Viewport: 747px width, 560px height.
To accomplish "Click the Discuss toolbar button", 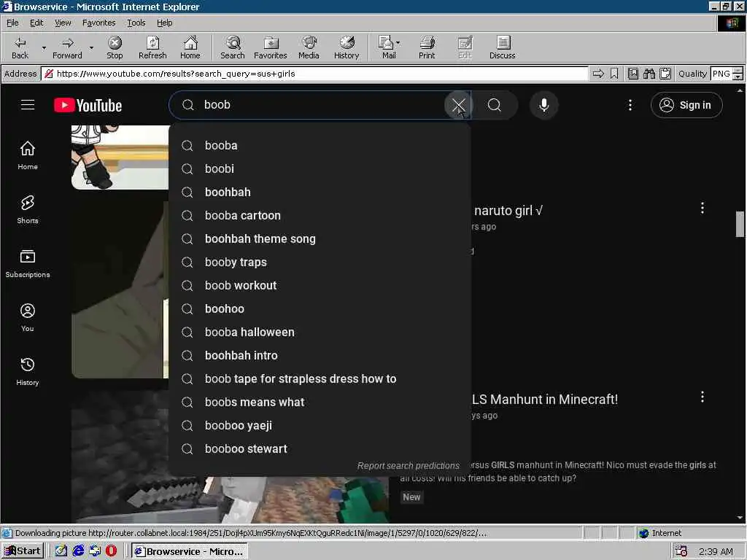I will tap(502, 47).
